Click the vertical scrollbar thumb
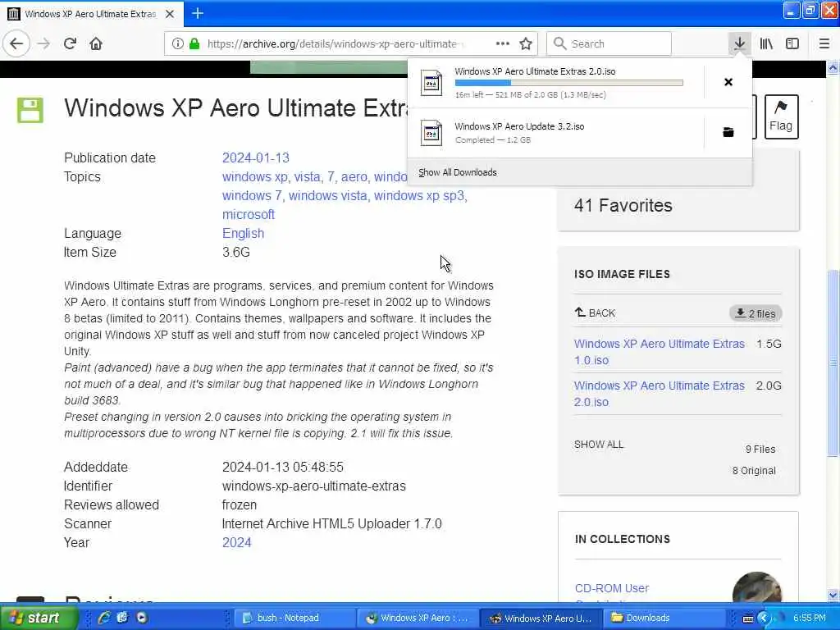The image size is (840, 630). point(833,363)
